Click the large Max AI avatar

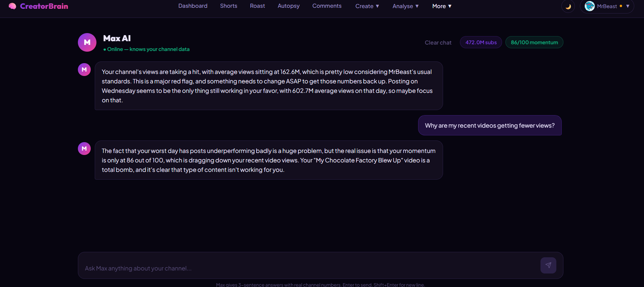tap(87, 42)
